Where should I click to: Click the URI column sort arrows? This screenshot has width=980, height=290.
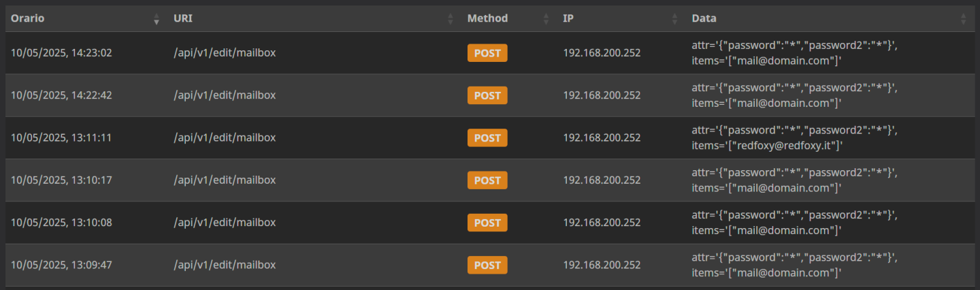451,19
